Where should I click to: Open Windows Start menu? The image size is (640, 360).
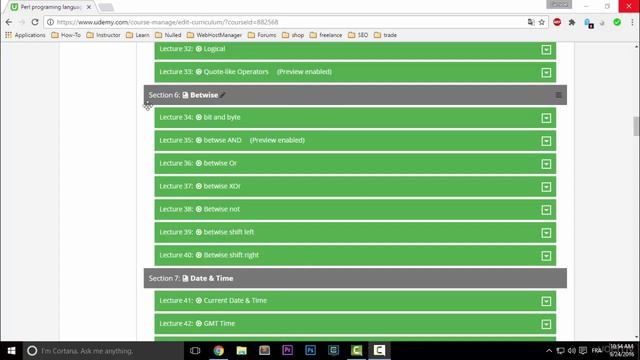pos(11,351)
